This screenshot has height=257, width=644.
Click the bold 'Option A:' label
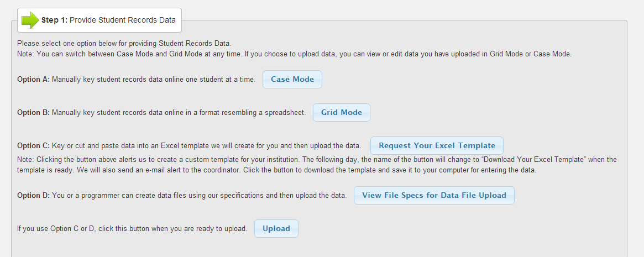(33, 80)
